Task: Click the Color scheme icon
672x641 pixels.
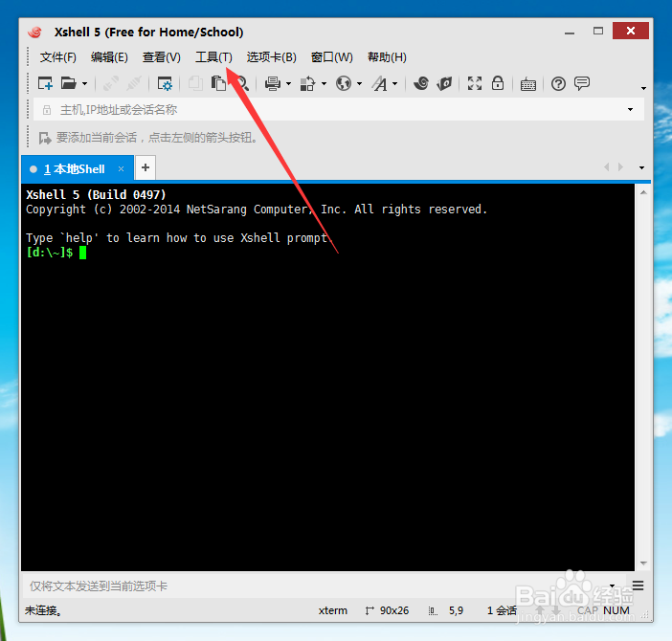Action: [307, 83]
